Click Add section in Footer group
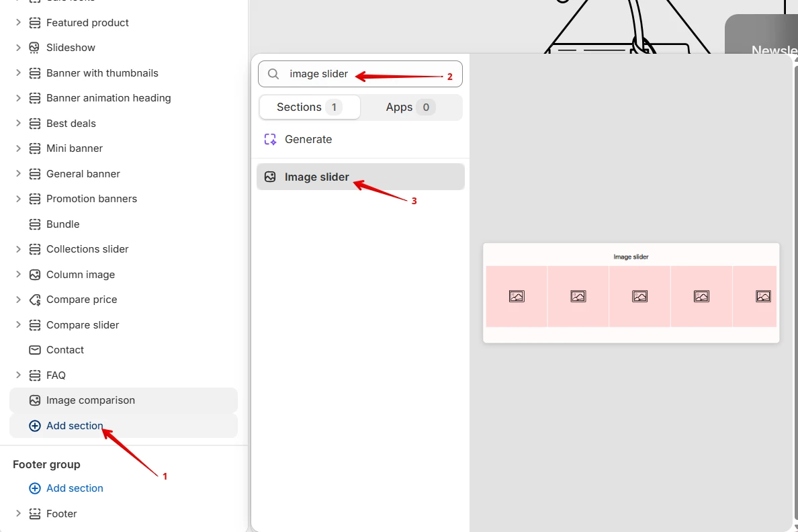The image size is (798, 532). 75,488
